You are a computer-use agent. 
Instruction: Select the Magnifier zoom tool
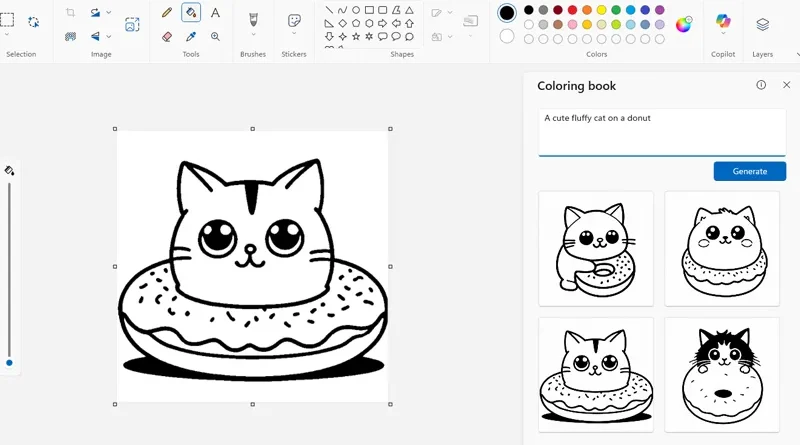pos(215,36)
